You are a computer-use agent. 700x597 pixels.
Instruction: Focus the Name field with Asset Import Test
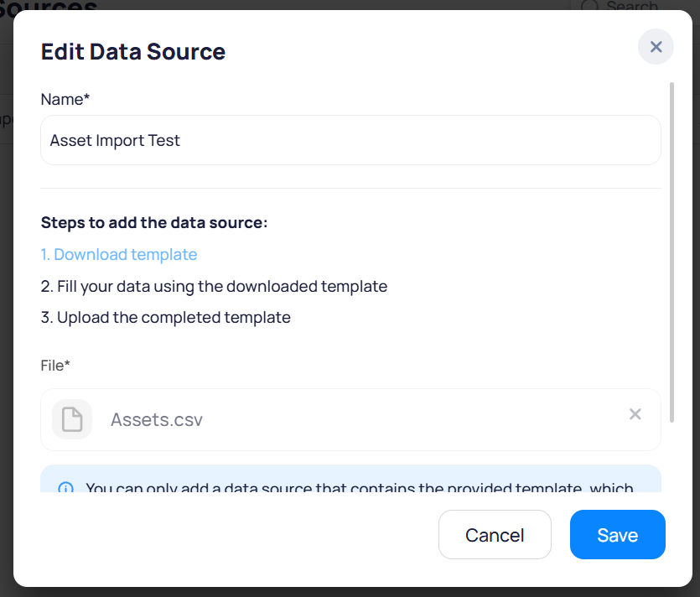(x=350, y=140)
